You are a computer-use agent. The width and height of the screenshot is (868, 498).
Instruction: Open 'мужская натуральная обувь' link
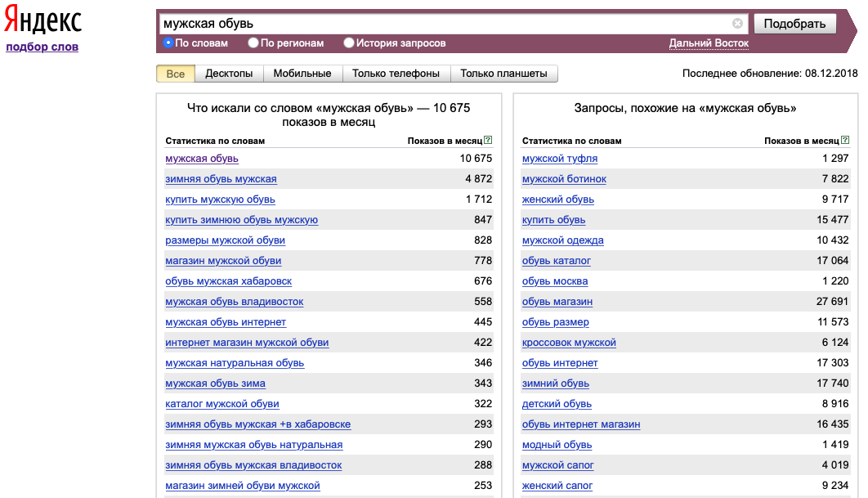235,363
